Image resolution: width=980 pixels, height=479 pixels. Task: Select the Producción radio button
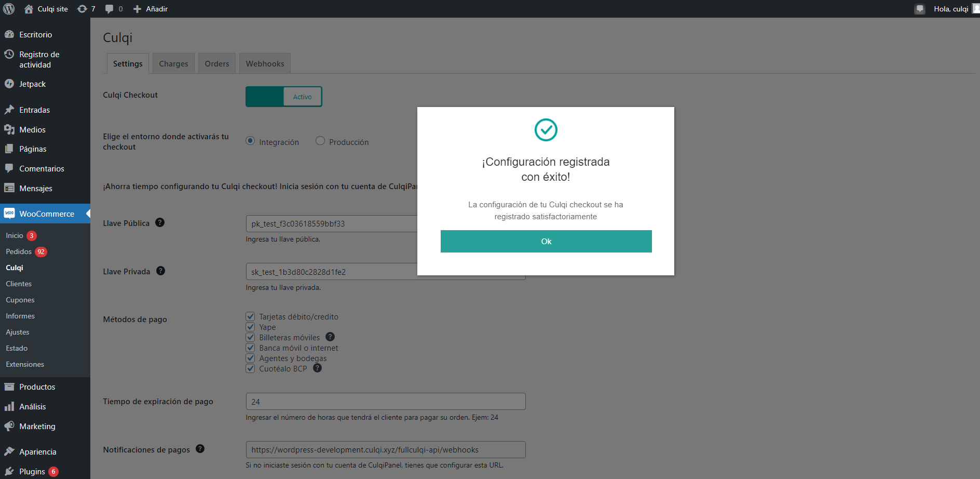tap(320, 141)
